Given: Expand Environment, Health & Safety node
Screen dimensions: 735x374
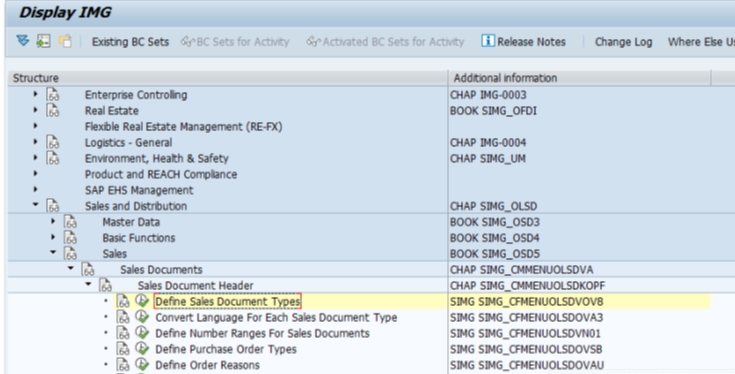Looking at the screenshot, I should click(36, 158).
